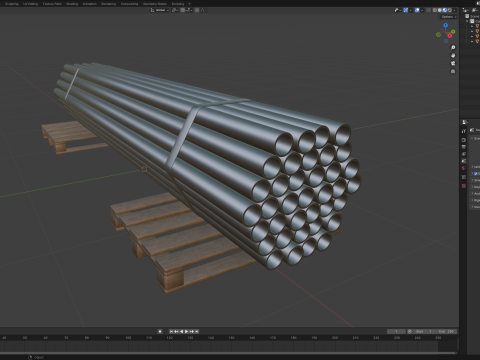This screenshot has width=480, height=360.
Task: Click the pan view hand icon
Action: pyautogui.click(x=453, y=55)
